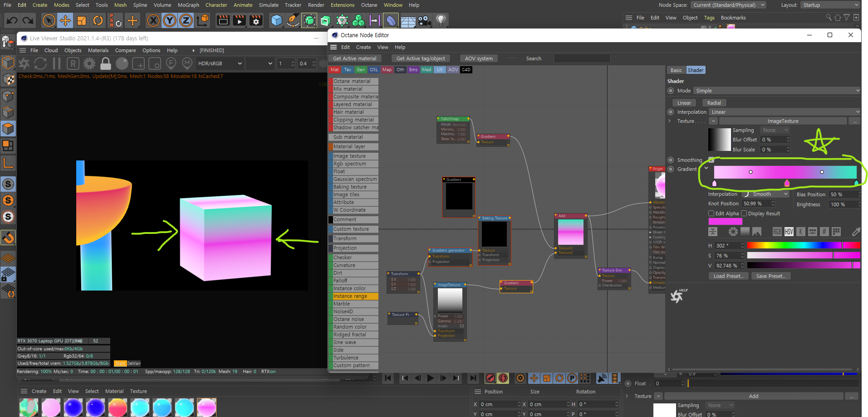This screenshot has height=417, width=868.
Task: Click the color wheel mode icon
Action: [733, 232]
